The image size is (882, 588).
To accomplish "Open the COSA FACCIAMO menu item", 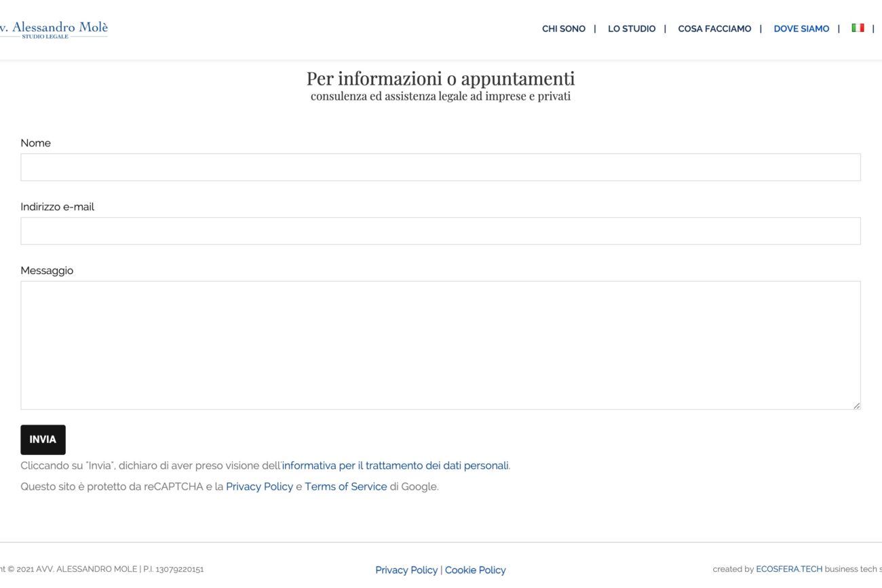I will coord(714,28).
